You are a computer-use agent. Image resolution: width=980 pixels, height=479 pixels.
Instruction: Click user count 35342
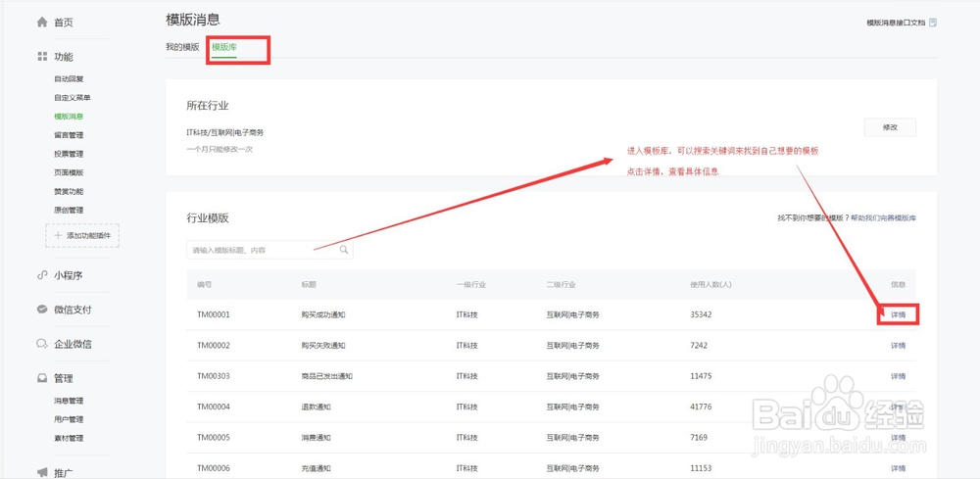701,314
